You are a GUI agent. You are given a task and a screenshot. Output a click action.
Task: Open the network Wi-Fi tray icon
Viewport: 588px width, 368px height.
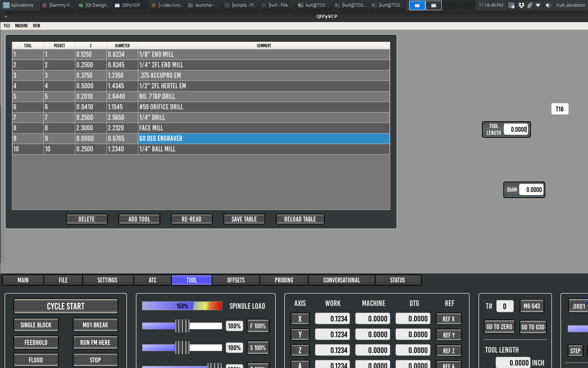point(538,5)
